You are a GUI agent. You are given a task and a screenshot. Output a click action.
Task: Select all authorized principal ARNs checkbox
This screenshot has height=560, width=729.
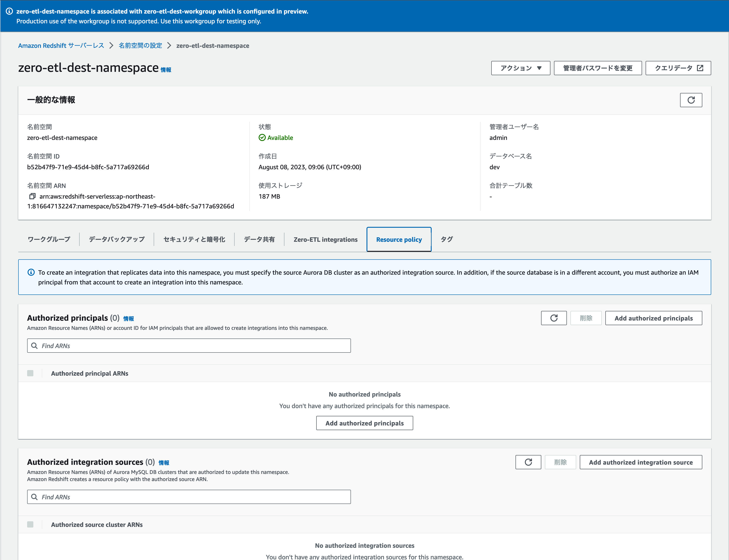pos(30,373)
